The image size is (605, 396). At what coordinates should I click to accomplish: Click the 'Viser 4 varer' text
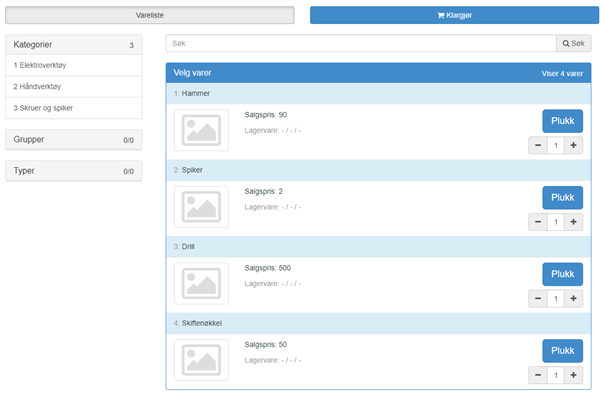tap(562, 73)
